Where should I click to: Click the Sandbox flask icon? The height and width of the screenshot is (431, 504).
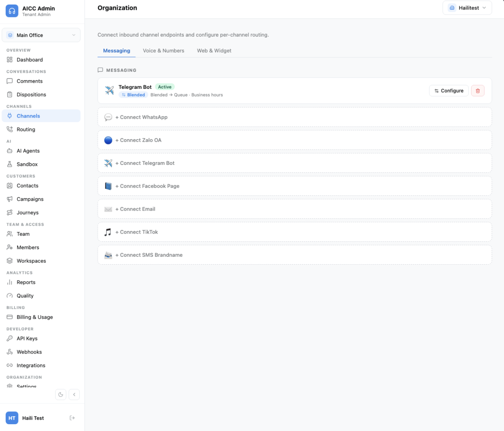(x=10, y=164)
